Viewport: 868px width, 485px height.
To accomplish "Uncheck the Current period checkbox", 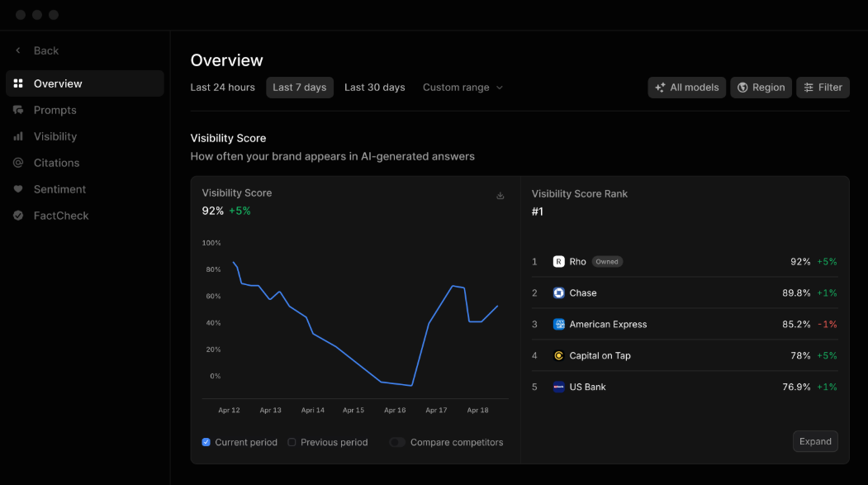I will (x=206, y=442).
